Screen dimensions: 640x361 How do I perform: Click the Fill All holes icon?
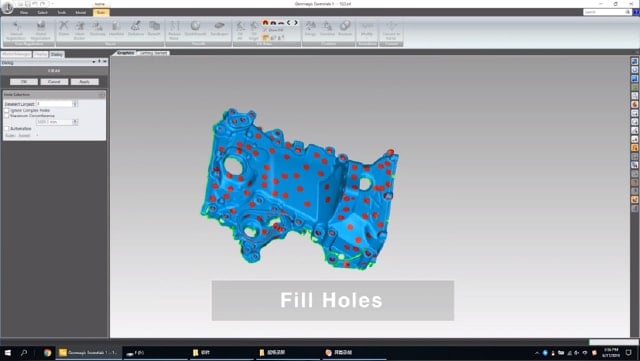point(240,31)
